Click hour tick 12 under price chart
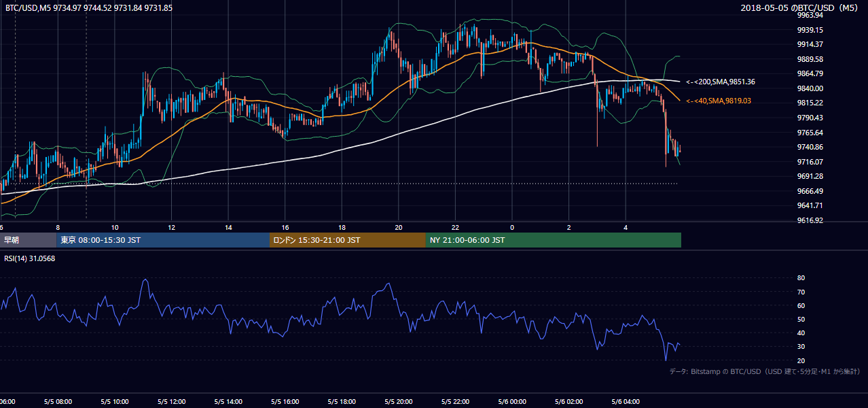Screen dimensions: 868x408 click(171, 228)
